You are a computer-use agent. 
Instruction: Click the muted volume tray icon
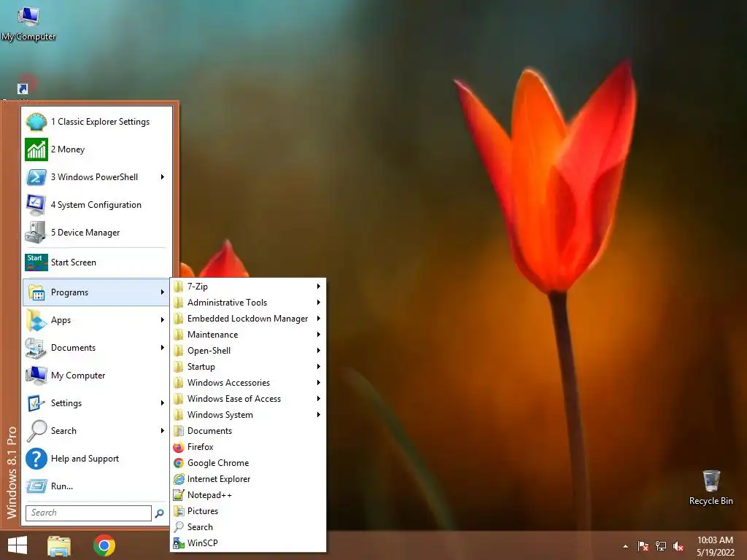[x=678, y=546]
